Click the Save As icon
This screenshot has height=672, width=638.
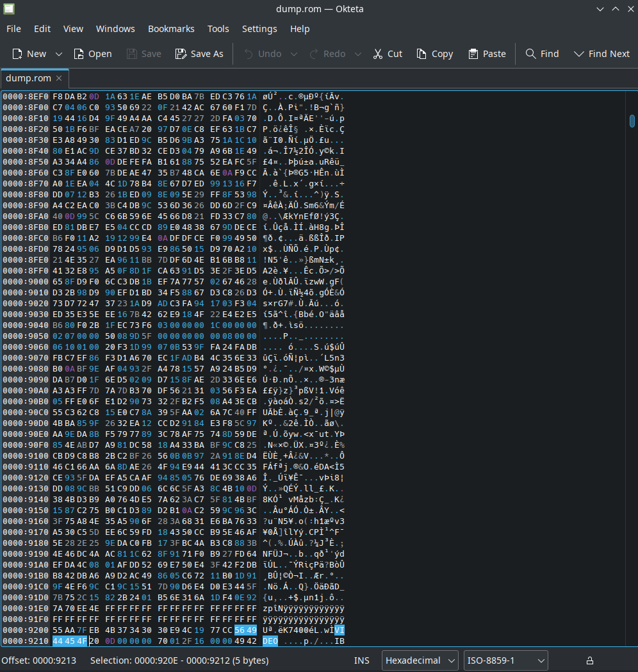pos(181,54)
